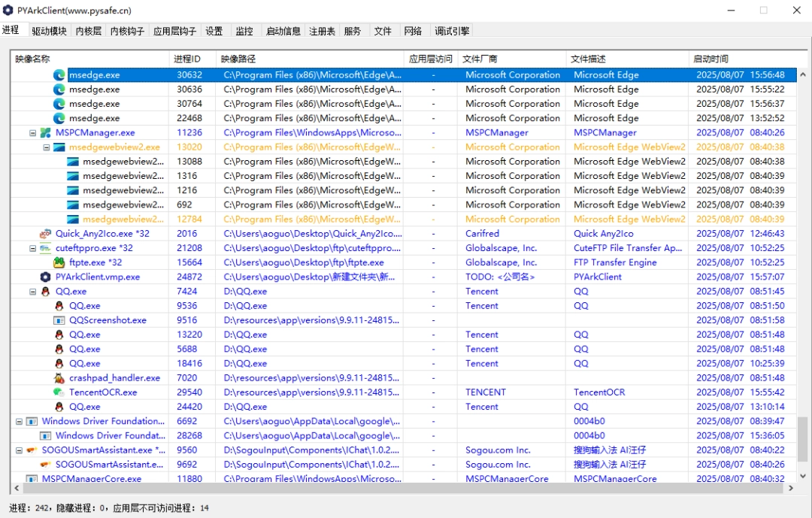812x518 pixels.
Task: Open the 调试引擎 tab
Action: point(452,31)
